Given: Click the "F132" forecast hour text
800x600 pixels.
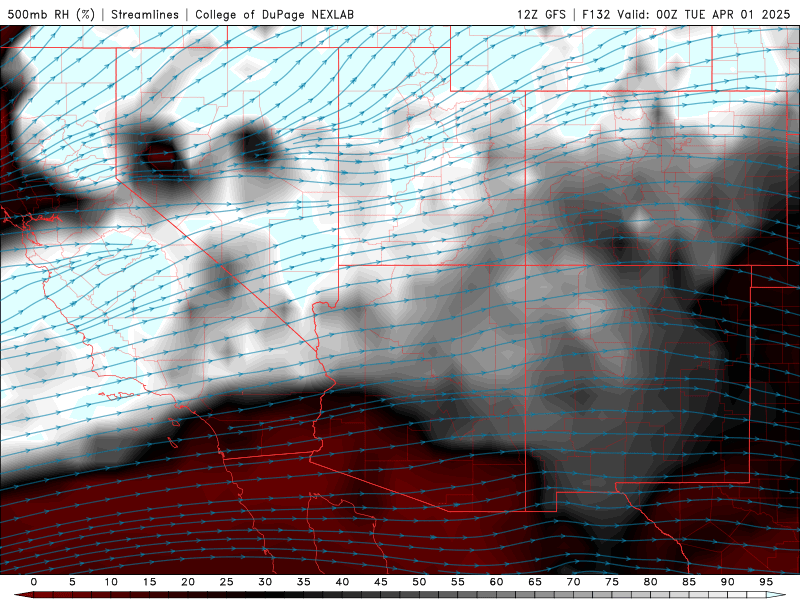Looking at the screenshot, I should point(596,14).
